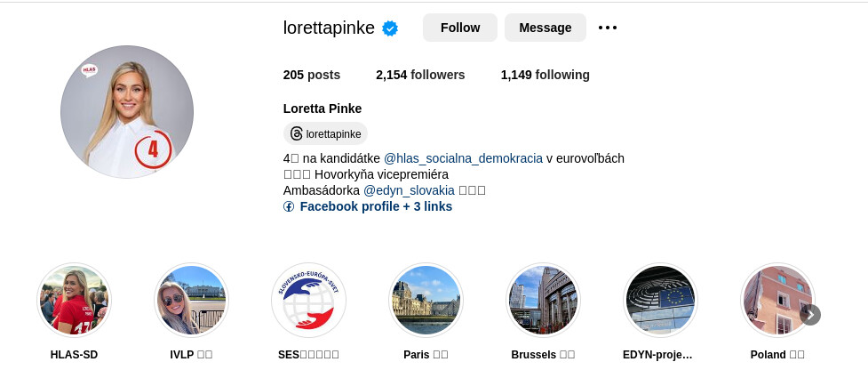Open the IVLP story highlight
Image resolution: width=868 pixels, height=378 pixels.
pyautogui.click(x=191, y=300)
